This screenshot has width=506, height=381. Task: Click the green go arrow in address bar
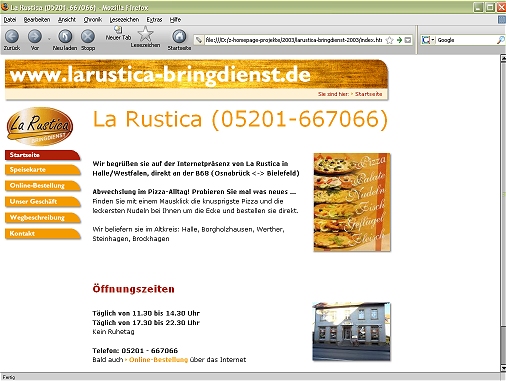click(399, 40)
